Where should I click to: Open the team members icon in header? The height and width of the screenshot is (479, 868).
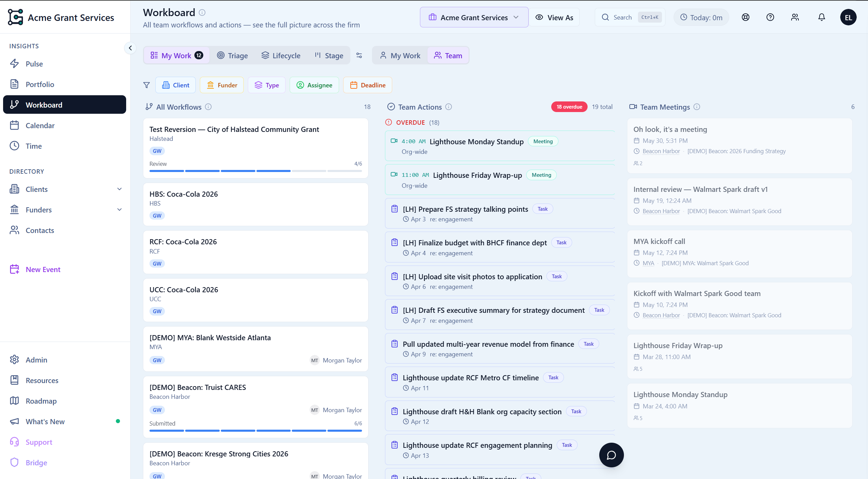click(x=795, y=17)
